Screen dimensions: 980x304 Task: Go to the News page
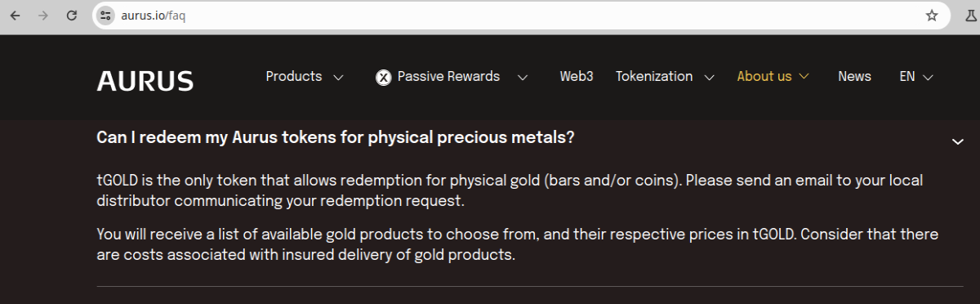point(854,77)
